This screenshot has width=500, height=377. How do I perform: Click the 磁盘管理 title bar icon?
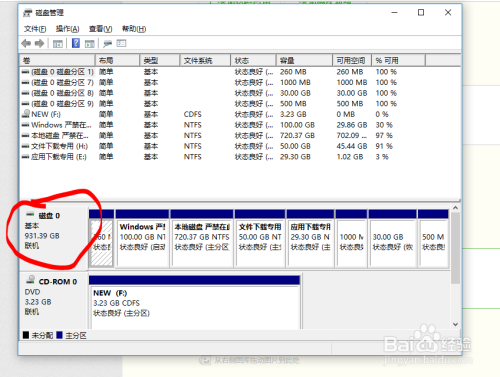(x=27, y=13)
